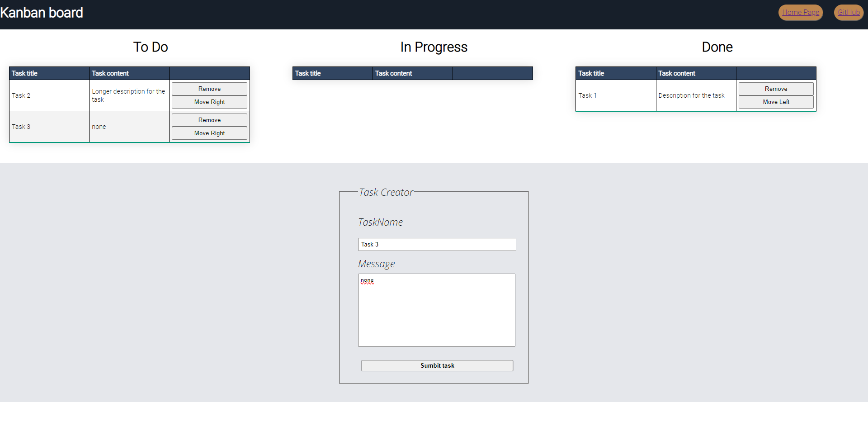Remove Task 3 from To Do

(x=209, y=120)
